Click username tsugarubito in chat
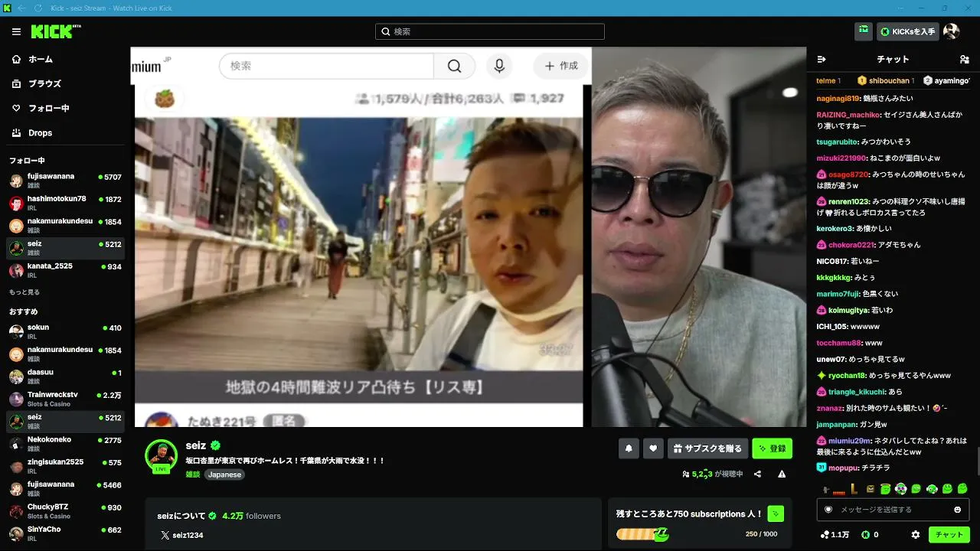Image resolution: width=980 pixels, height=551 pixels. pos(837,142)
